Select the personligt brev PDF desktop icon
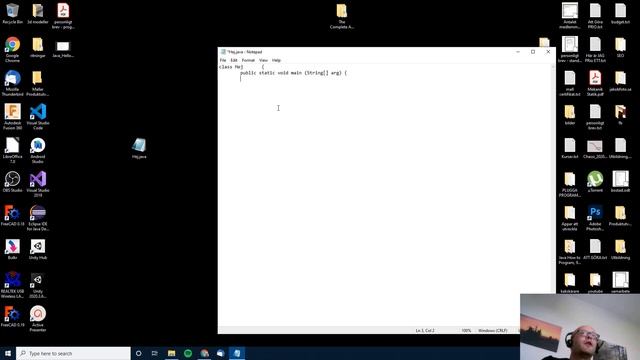This screenshot has height=360, width=640. pyautogui.click(x=63, y=16)
